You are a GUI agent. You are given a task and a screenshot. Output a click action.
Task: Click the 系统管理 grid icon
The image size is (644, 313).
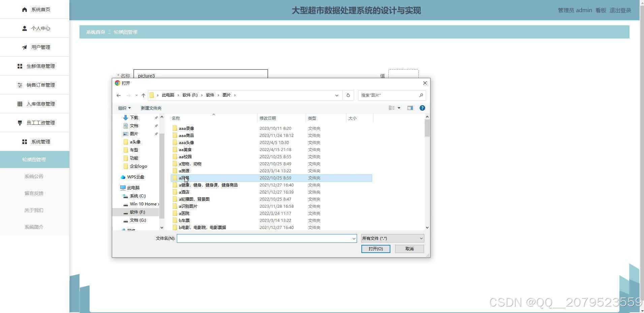point(25,142)
